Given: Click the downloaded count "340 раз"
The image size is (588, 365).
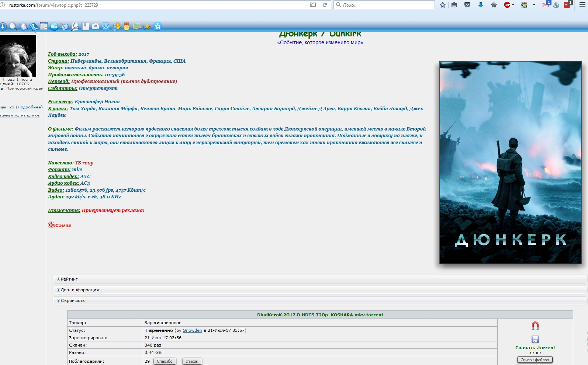Looking at the screenshot, I should tap(153, 345).
